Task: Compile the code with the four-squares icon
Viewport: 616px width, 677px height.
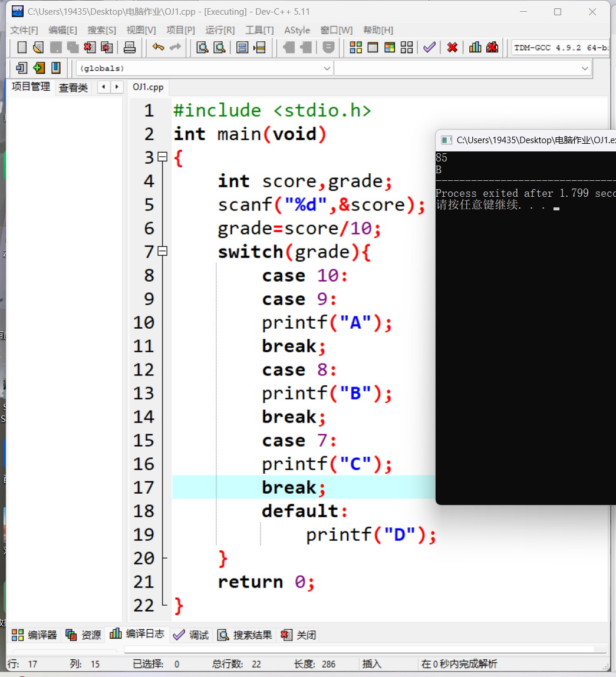Action: 355,47
